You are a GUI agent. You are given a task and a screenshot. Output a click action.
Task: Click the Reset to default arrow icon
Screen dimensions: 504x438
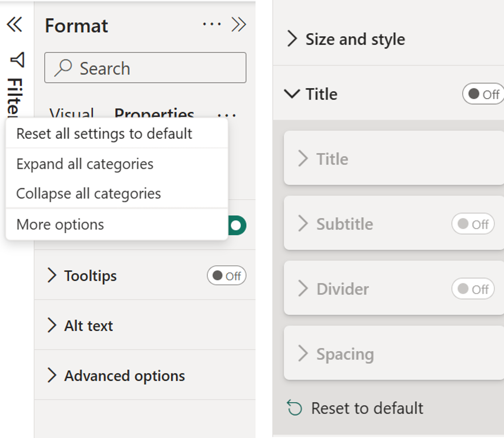[x=295, y=408]
